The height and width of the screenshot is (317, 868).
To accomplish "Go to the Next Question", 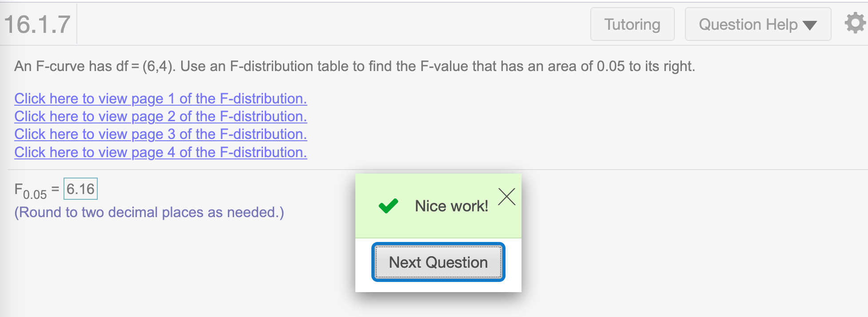I will tap(438, 262).
